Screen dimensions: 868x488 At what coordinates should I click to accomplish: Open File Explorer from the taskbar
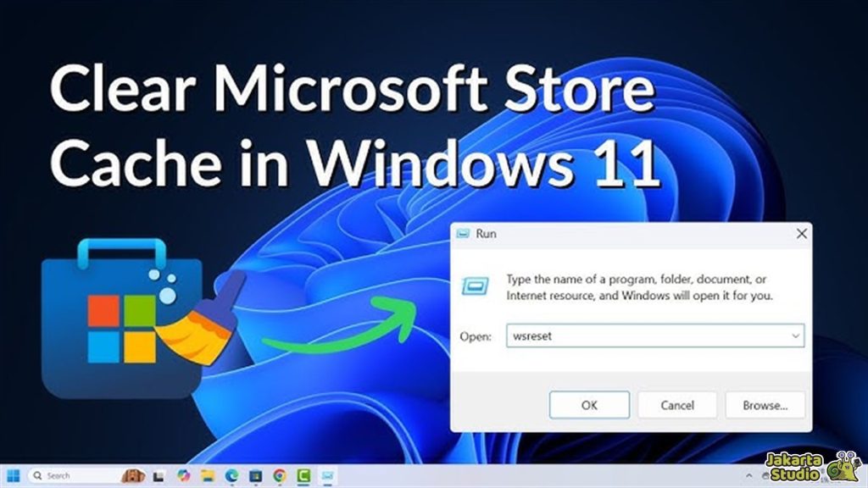coord(208,475)
